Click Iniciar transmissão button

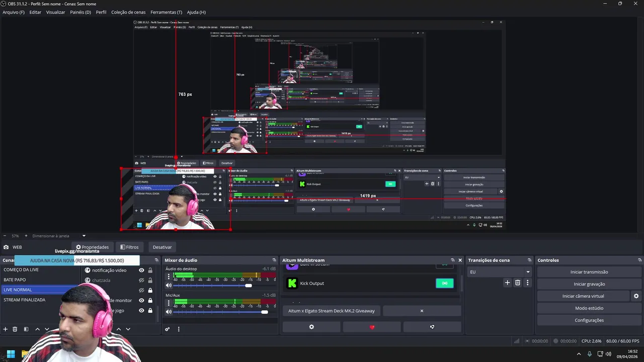click(589, 272)
